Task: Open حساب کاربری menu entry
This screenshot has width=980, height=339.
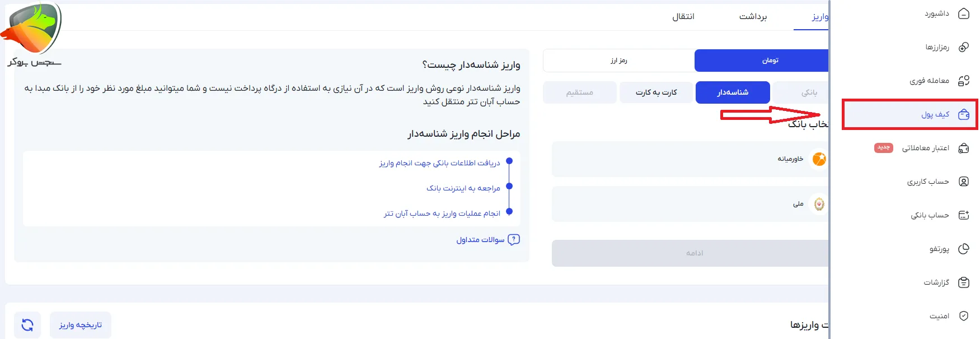Action: [929, 182]
